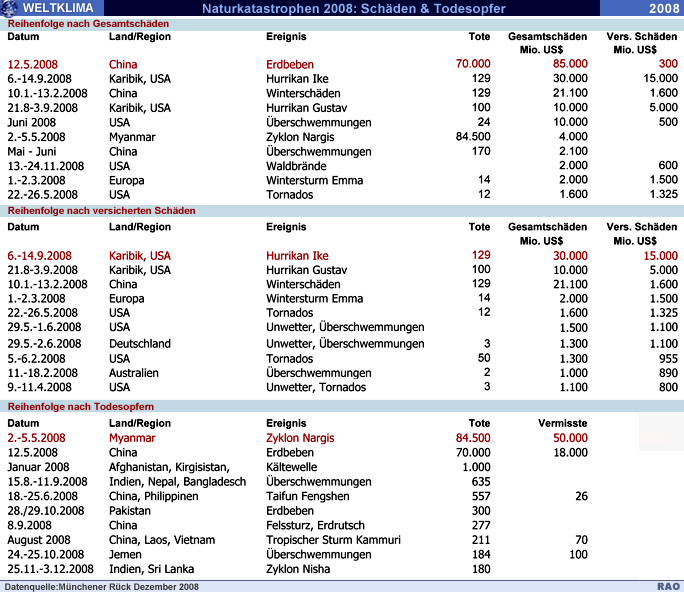The width and height of the screenshot is (684, 592).
Task: Select insured damage 600 in Waldbrände row
Action: tap(668, 165)
